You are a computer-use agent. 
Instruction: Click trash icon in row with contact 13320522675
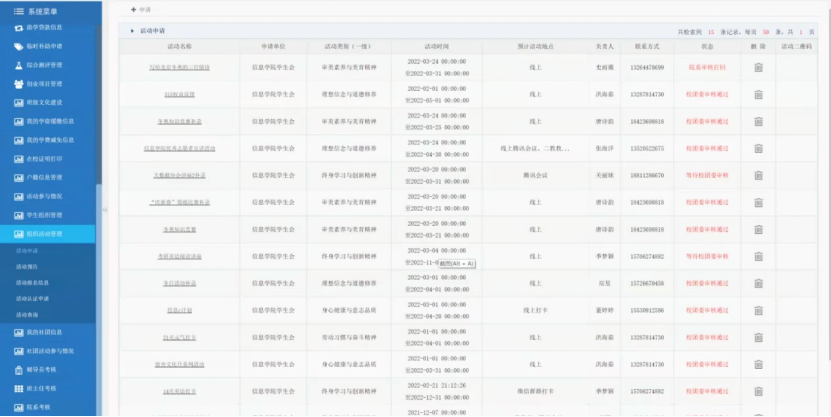click(758, 148)
